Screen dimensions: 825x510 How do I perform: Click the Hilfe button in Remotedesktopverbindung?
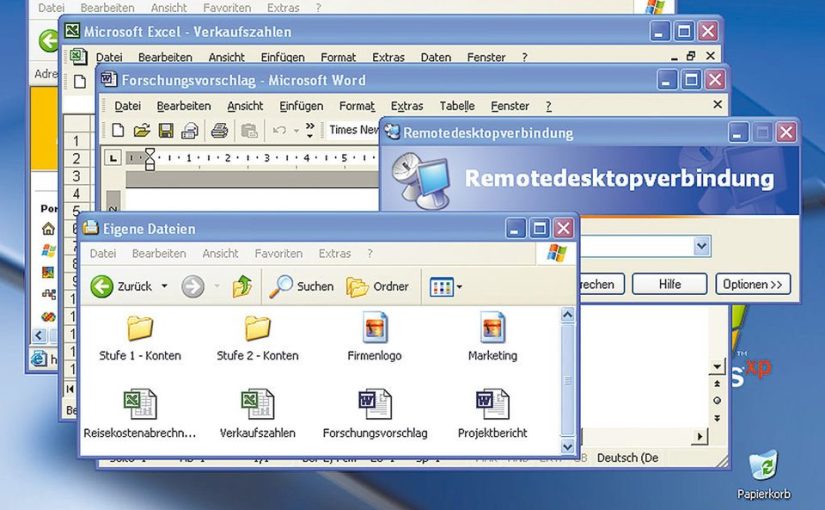pyautogui.click(x=670, y=284)
